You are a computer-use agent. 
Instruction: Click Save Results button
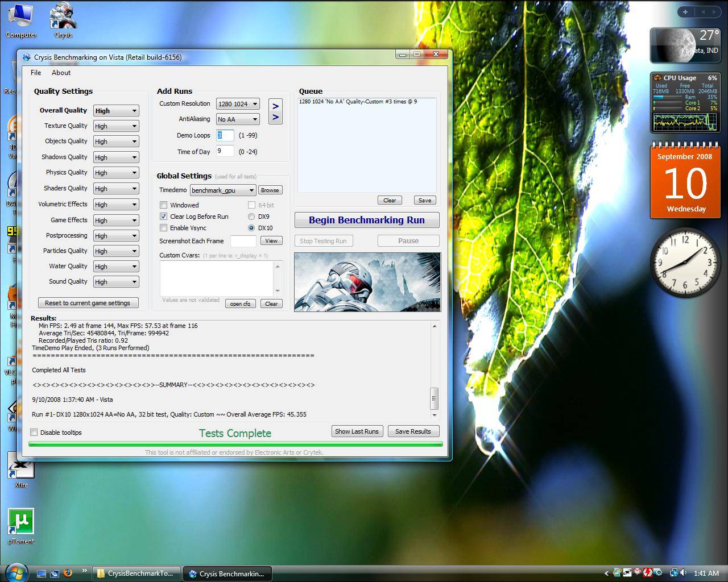[x=413, y=431]
